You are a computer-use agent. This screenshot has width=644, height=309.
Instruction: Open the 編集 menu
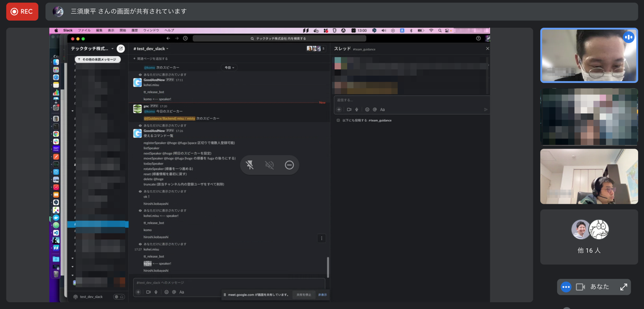click(x=99, y=30)
